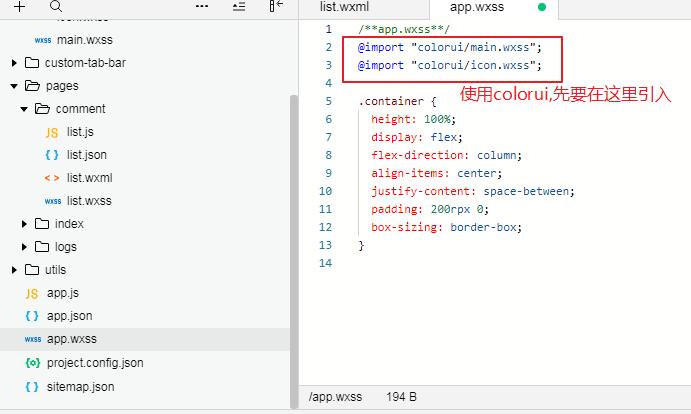Click the wxss icon of list.wxss

pos(53,201)
